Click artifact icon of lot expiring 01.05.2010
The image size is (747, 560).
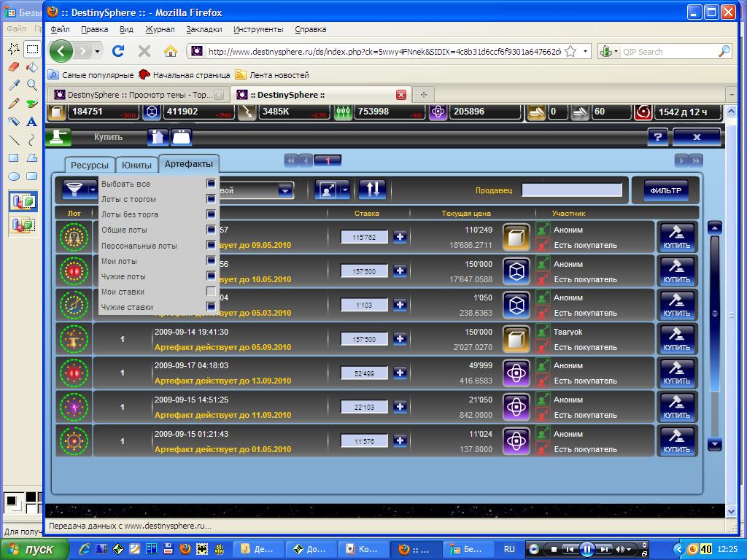[74, 441]
